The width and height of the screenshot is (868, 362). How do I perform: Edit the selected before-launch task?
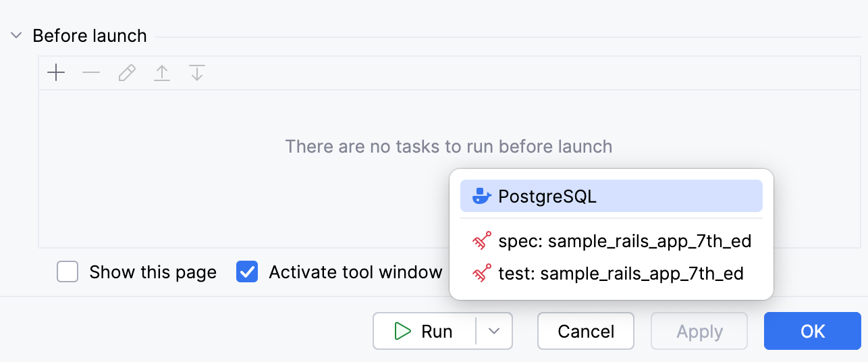pos(127,73)
